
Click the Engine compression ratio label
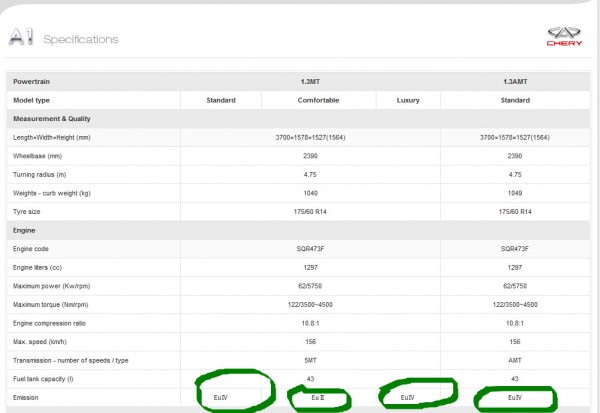[49, 323]
